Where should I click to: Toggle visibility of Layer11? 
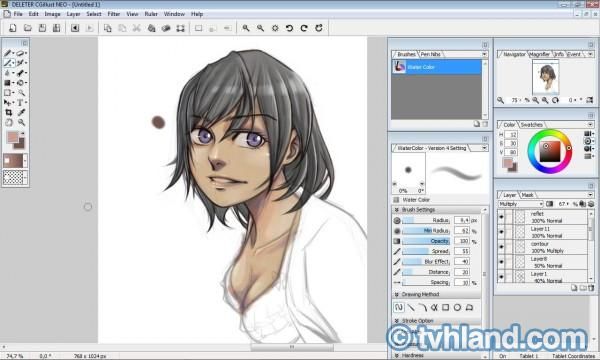click(501, 232)
